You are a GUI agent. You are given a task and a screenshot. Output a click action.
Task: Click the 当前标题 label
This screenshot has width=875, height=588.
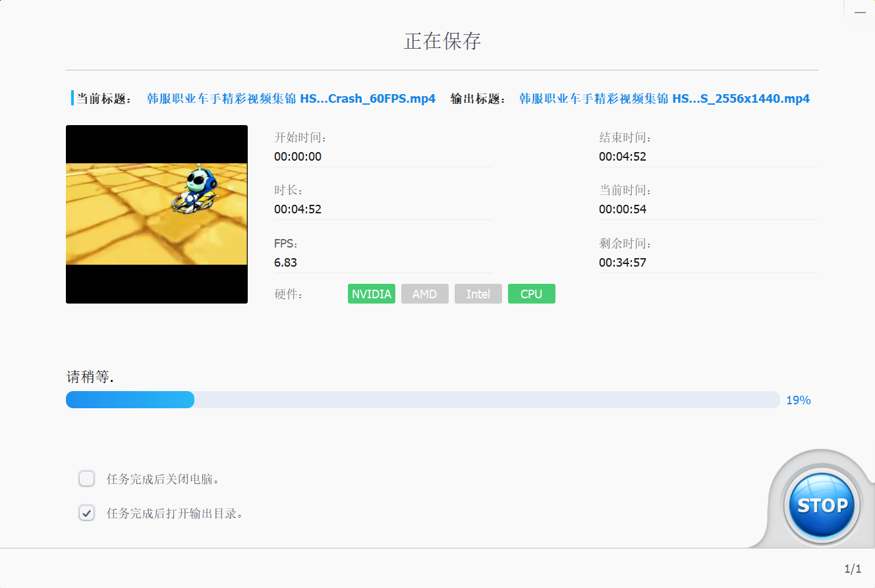(x=105, y=99)
